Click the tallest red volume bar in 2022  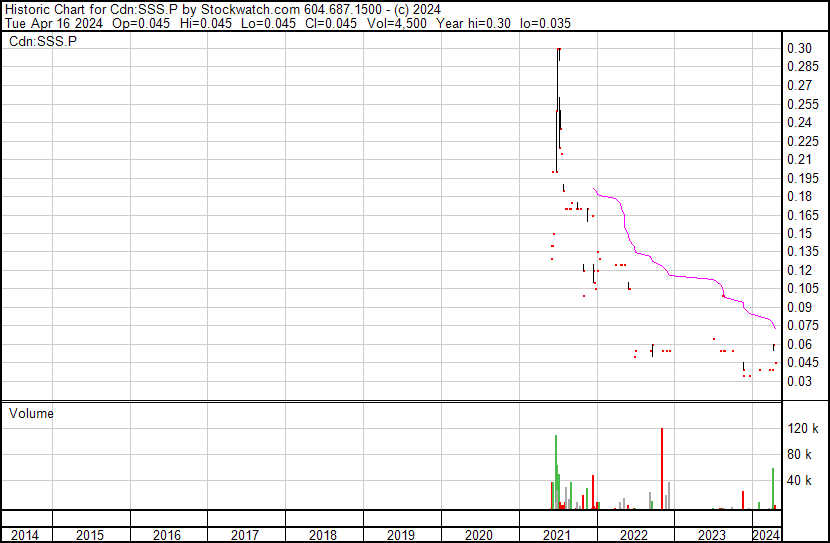662,469
